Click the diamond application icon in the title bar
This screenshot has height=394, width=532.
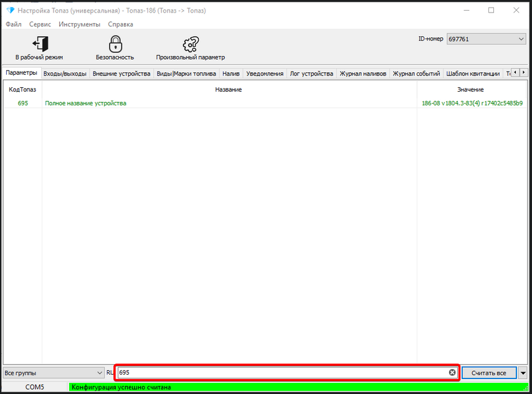[10, 11]
